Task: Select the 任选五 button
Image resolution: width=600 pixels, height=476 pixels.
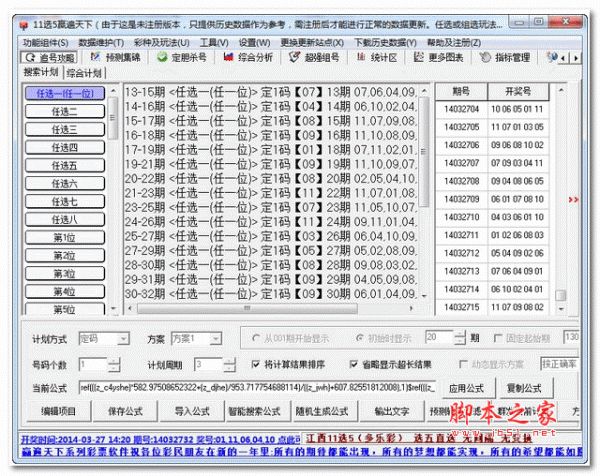Action: pyautogui.click(x=65, y=165)
